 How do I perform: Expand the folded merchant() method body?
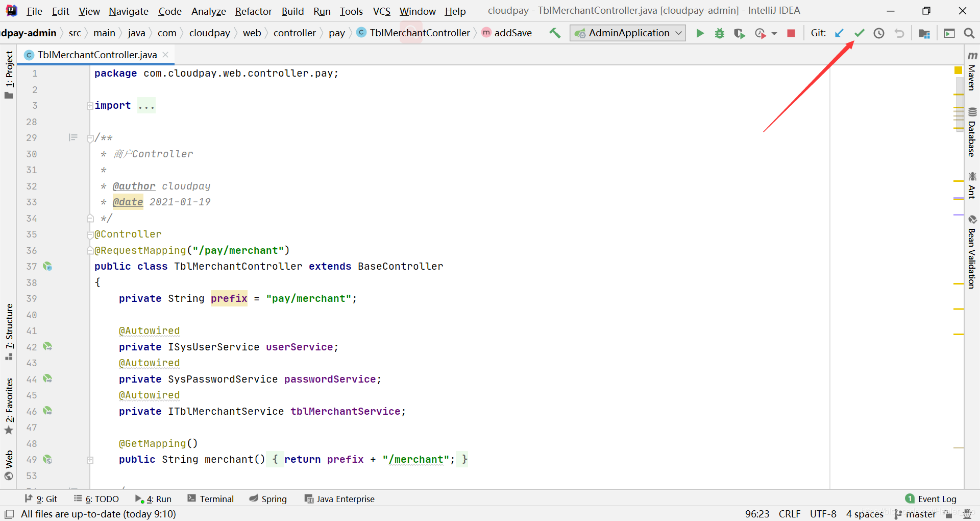(90, 460)
